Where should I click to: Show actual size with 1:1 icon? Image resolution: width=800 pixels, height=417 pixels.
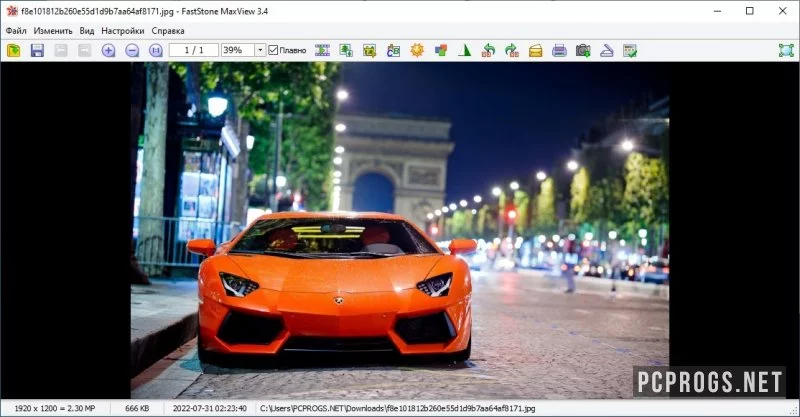[x=156, y=50]
